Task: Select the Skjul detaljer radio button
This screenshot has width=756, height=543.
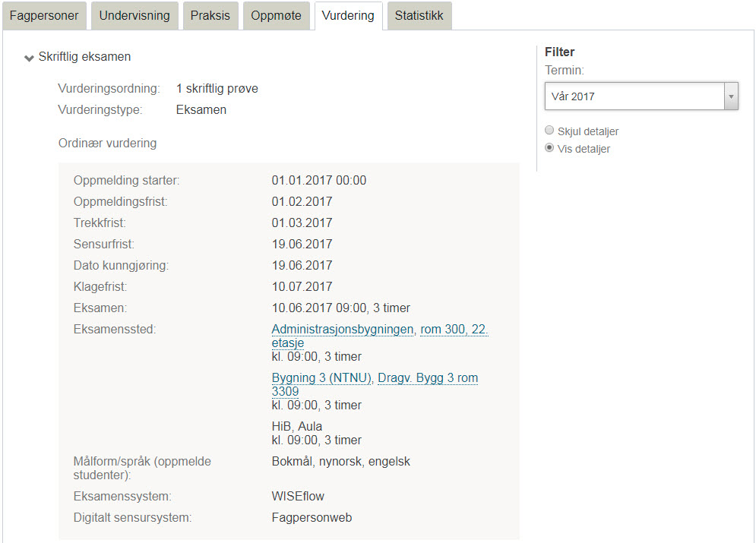Action: coord(549,131)
